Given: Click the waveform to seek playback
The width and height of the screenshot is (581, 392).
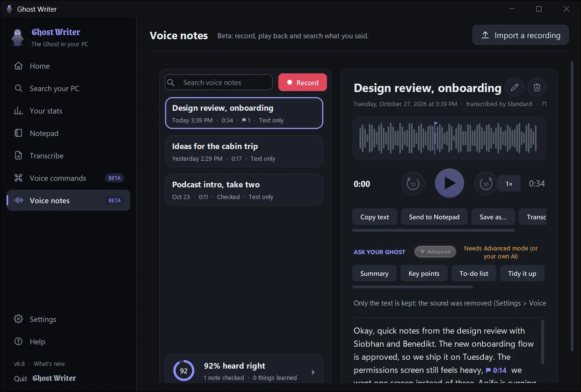Looking at the screenshot, I should [449, 138].
